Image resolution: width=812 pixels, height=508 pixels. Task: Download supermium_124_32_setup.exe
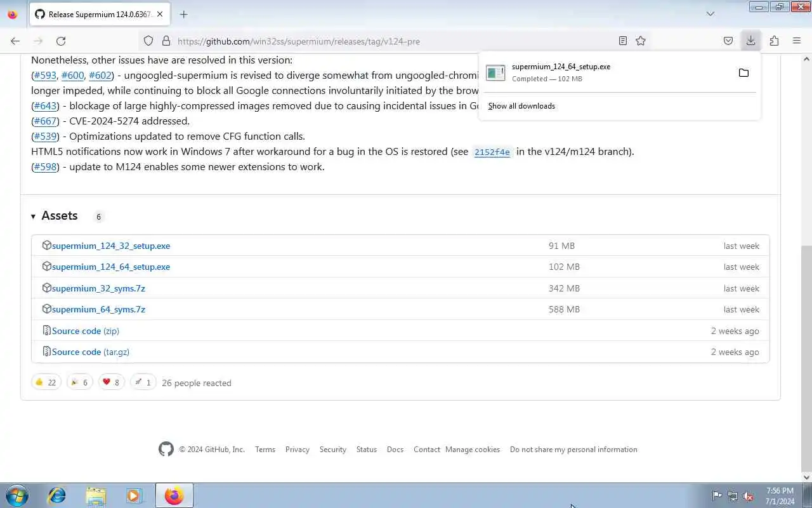pyautogui.click(x=111, y=246)
